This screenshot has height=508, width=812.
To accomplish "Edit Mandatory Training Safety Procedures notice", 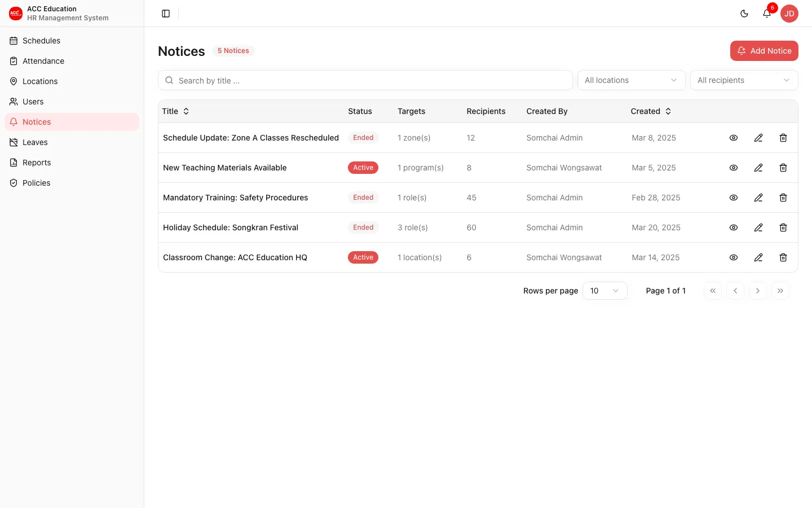I will tap(758, 198).
